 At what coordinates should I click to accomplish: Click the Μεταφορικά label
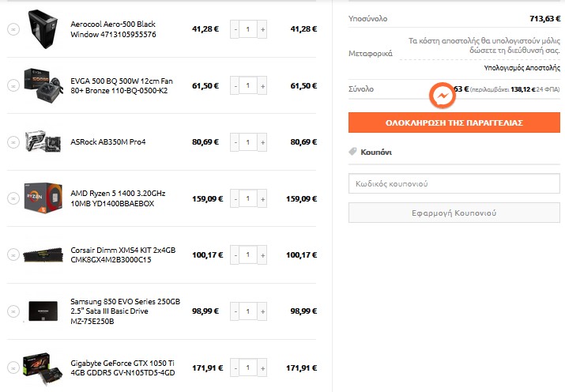tap(371, 54)
